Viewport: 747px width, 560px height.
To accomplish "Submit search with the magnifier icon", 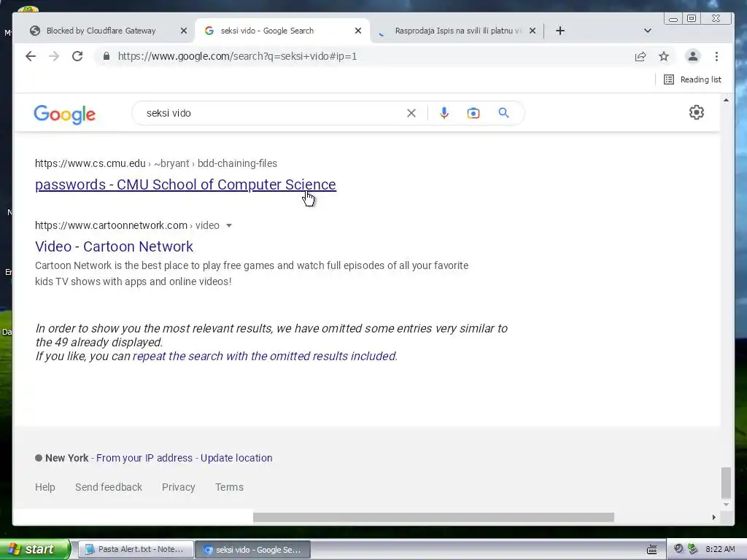I will (503, 113).
